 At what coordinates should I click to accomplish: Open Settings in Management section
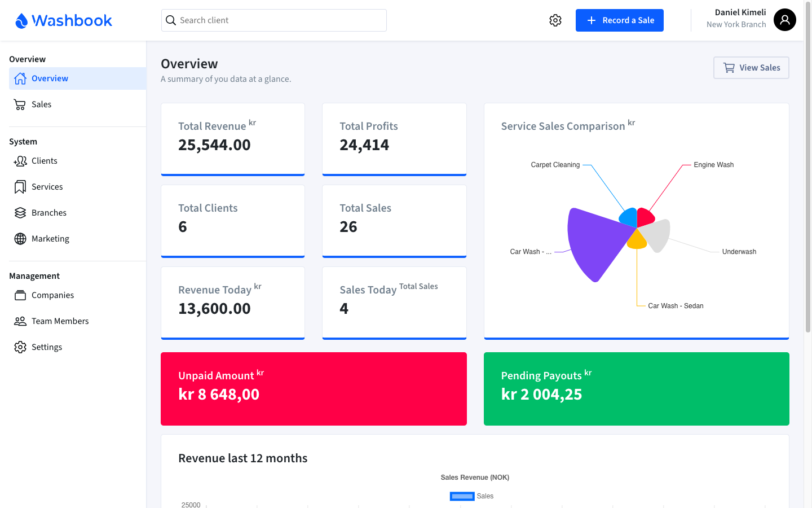46,347
